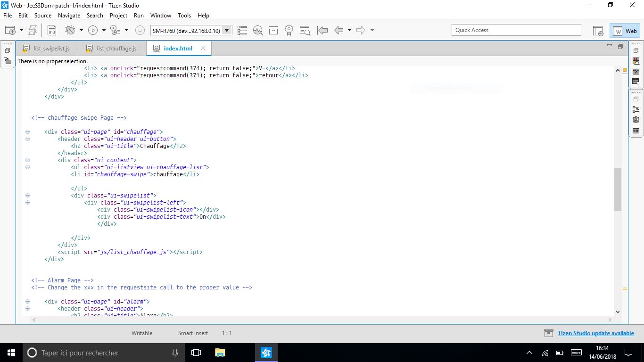
Task: Click the update package icon in status bar
Action: (548, 333)
